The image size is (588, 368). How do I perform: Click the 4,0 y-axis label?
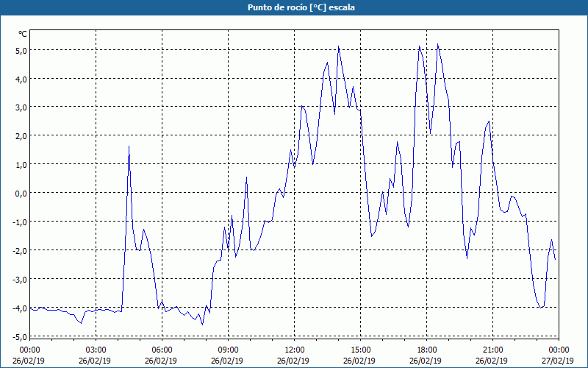pos(21,79)
